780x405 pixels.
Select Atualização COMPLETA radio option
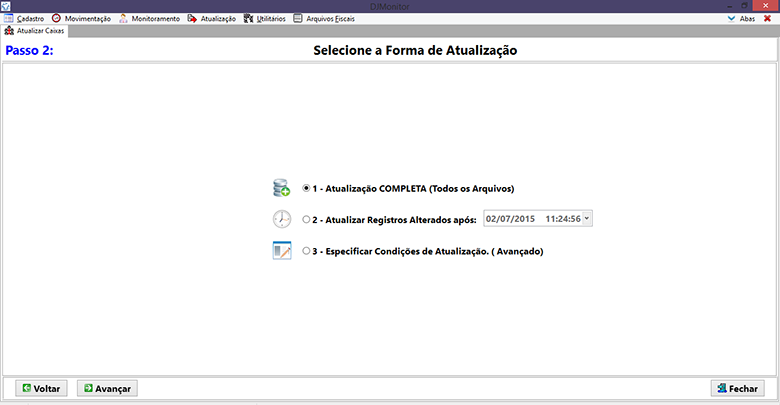pyautogui.click(x=306, y=188)
